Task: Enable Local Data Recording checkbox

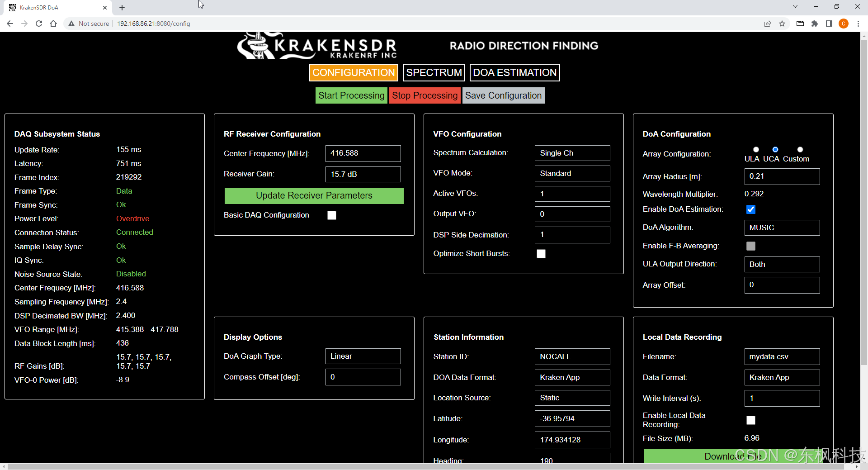Action: [x=751, y=420]
